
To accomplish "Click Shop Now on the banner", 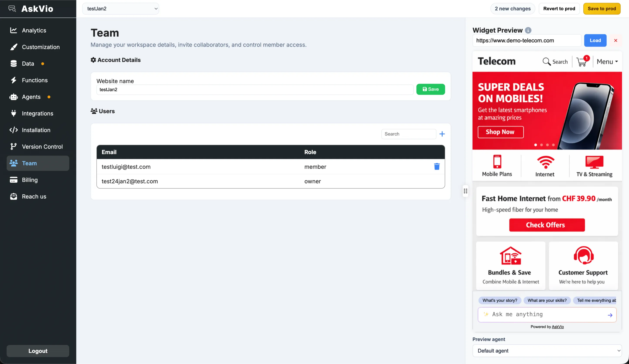I will tap(500, 132).
